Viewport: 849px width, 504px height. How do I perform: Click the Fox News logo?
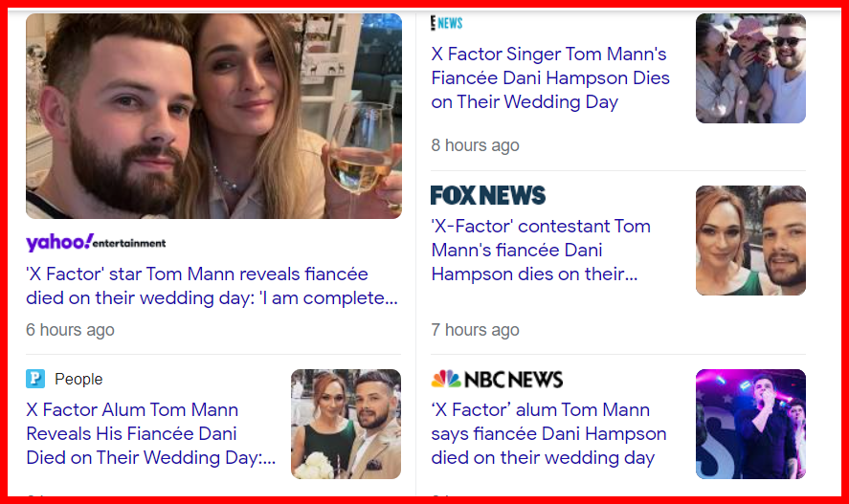coord(488,196)
